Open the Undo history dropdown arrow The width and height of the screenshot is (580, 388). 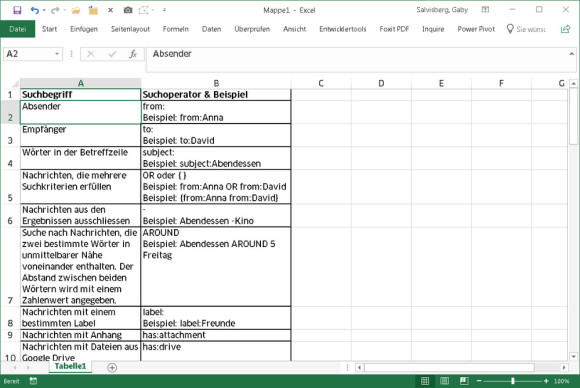44,10
